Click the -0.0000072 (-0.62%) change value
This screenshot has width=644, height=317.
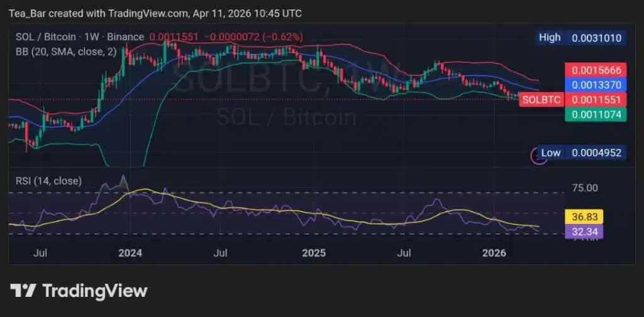point(253,37)
